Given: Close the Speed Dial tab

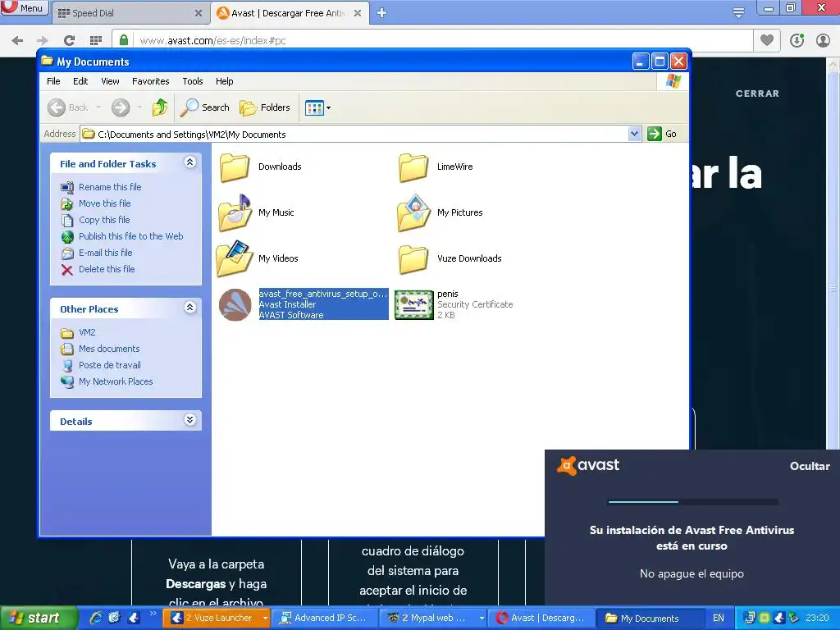Looking at the screenshot, I should click(199, 13).
